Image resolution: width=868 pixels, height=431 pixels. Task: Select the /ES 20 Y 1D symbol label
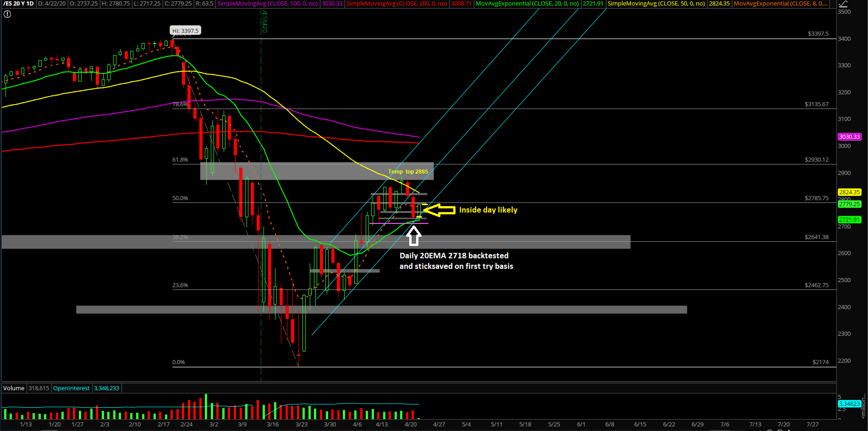click(x=18, y=4)
